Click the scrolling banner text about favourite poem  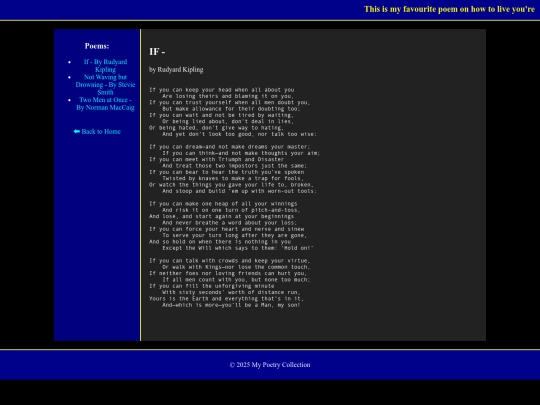[x=449, y=9]
